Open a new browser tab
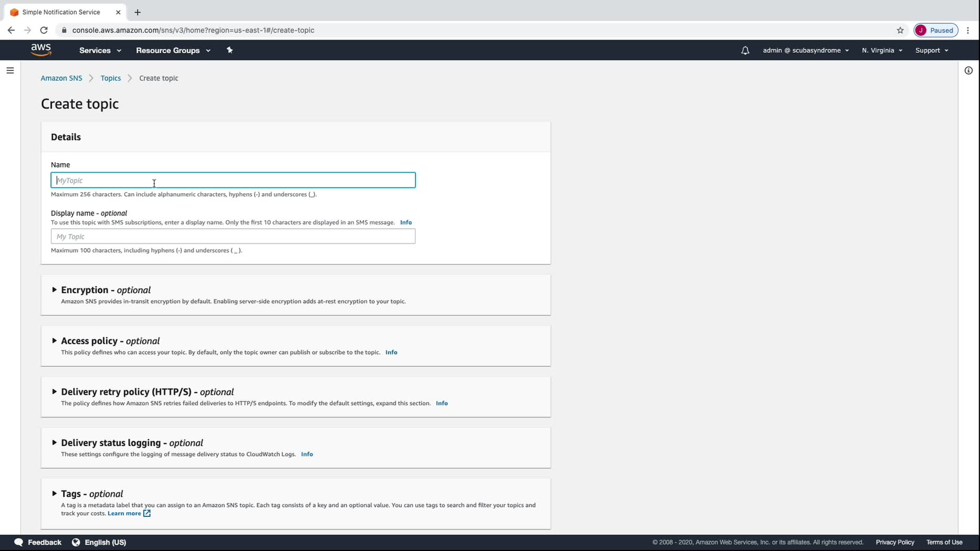Screen dimensions: 980x551 (x=138, y=12)
